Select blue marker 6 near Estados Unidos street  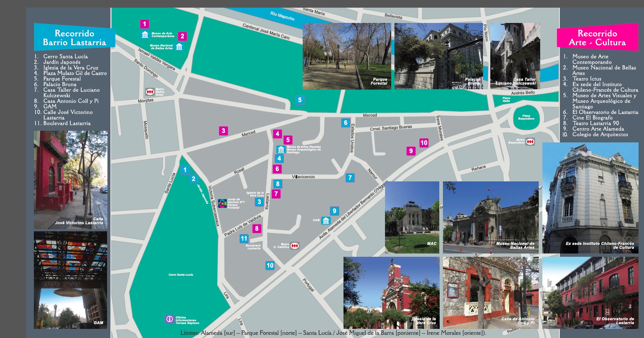[x=346, y=123]
